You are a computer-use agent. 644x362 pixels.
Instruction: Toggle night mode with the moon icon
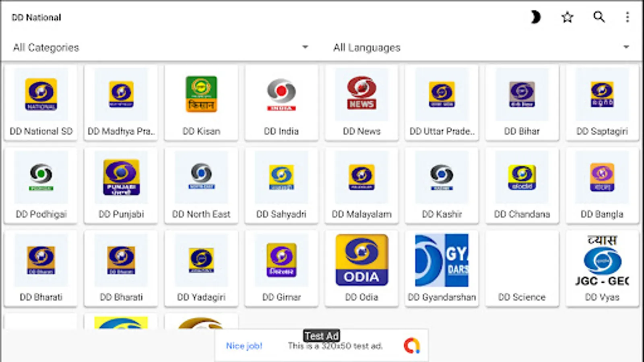coord(535,17)
